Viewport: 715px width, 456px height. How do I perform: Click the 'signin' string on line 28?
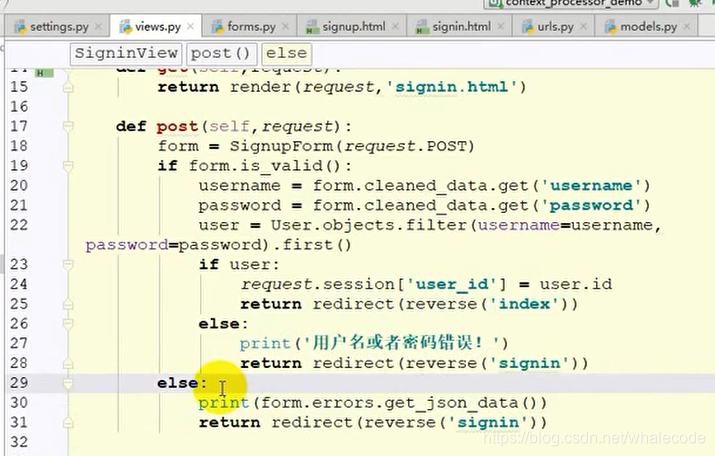529,363
